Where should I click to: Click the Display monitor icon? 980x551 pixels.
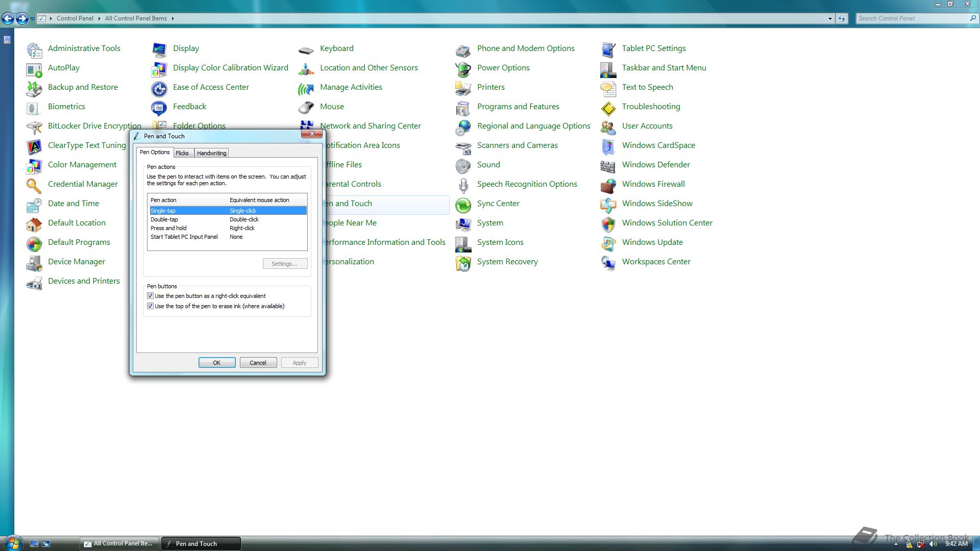tap(159, 50)
